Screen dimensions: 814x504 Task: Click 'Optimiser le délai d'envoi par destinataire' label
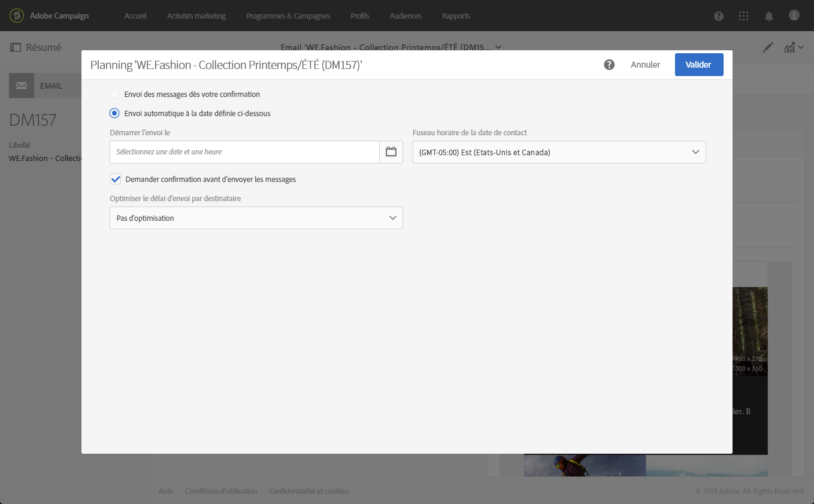pyautogui.click(x=175, y=198)
